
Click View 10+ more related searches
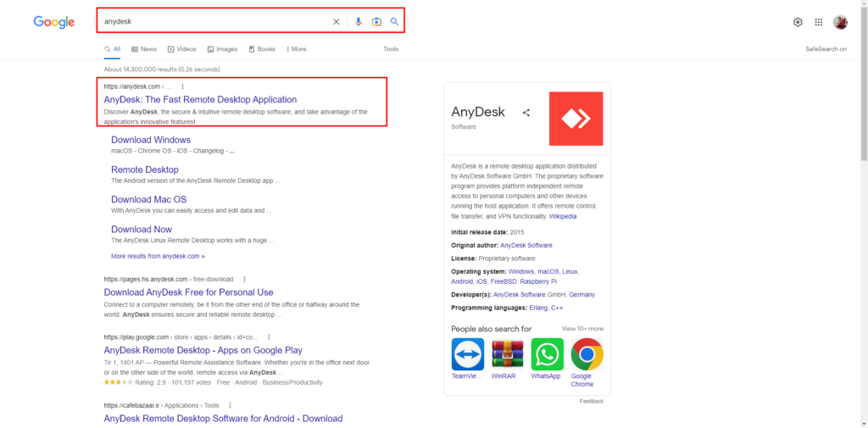pyautogui.click(x=582, y=328)
